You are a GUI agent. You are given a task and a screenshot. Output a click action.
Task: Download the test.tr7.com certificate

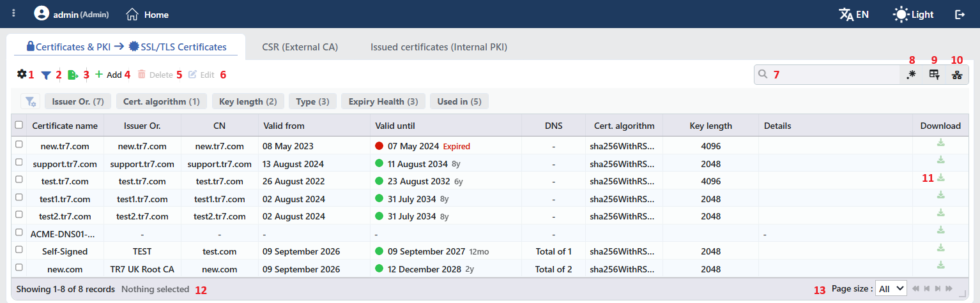[940, 177]
